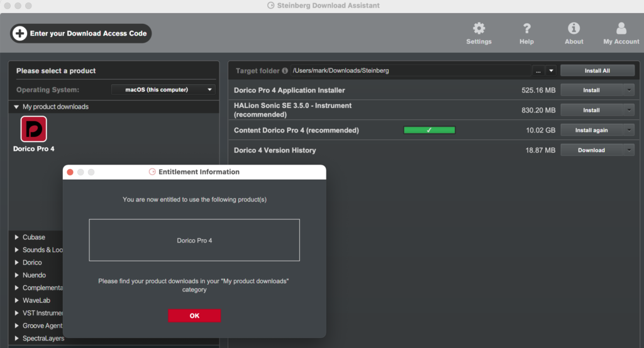Expand the Cubase category
Image resolution: width=644 pixels, height=348 pixels.
[x=16, y=237]
